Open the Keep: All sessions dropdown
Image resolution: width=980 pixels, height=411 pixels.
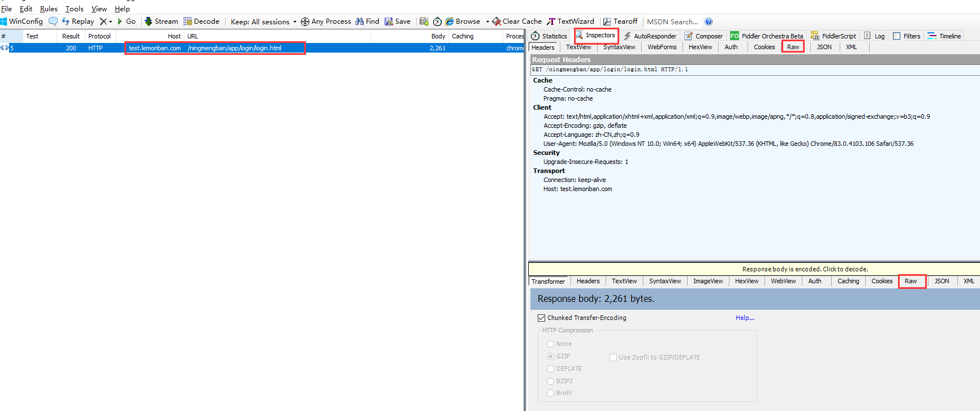pos(264,22)
